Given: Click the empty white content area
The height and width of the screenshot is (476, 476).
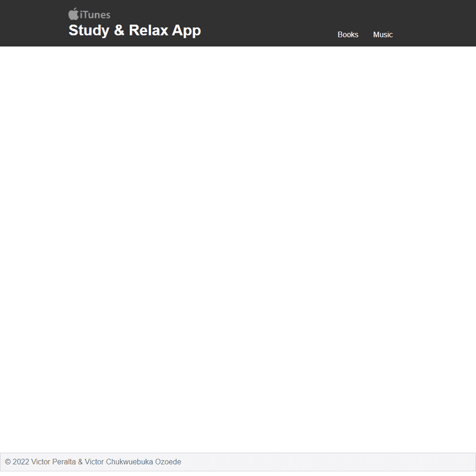Looking at the screenshot, I should point(238,247).
